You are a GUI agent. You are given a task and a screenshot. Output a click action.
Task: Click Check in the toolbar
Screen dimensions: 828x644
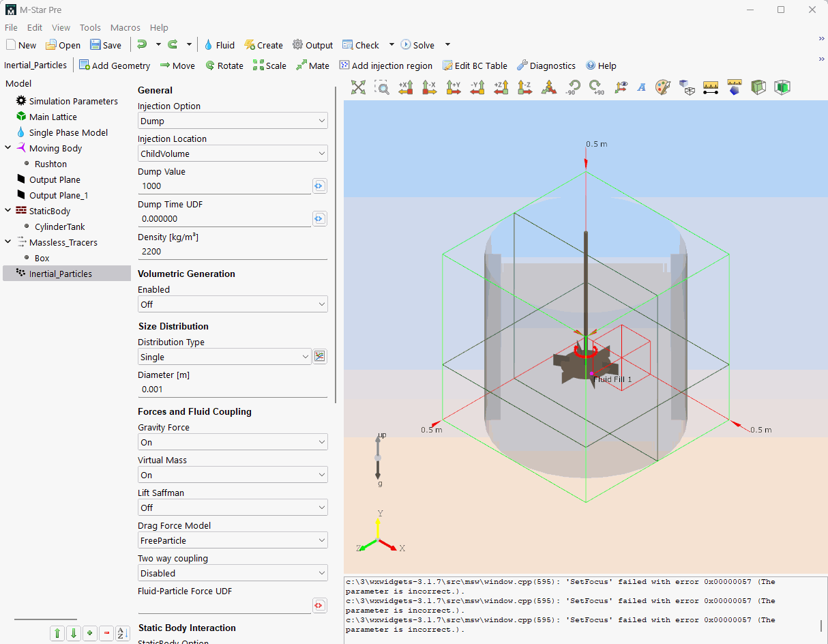point(361,45)
